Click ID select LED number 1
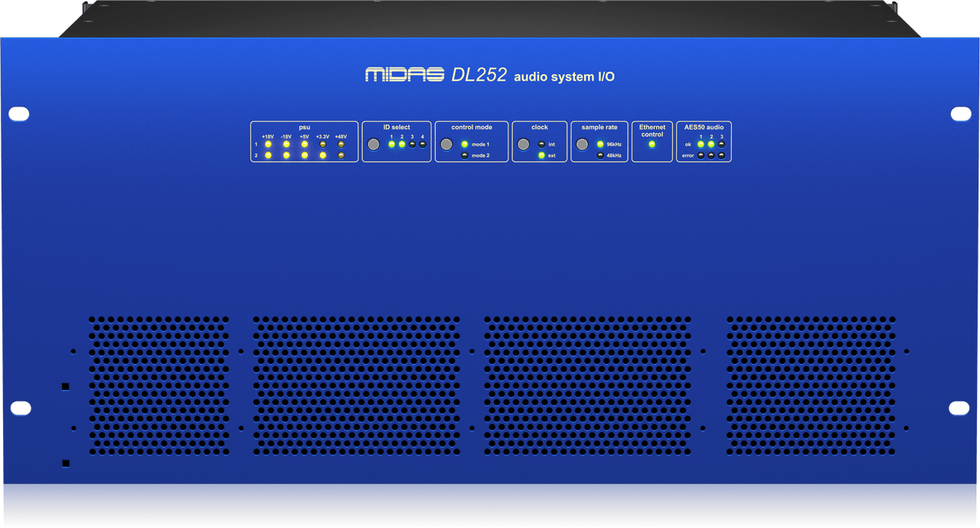Image resolution: width=980 pixels, height=528 pixels. pyautogui.click(x=391, y=144)
